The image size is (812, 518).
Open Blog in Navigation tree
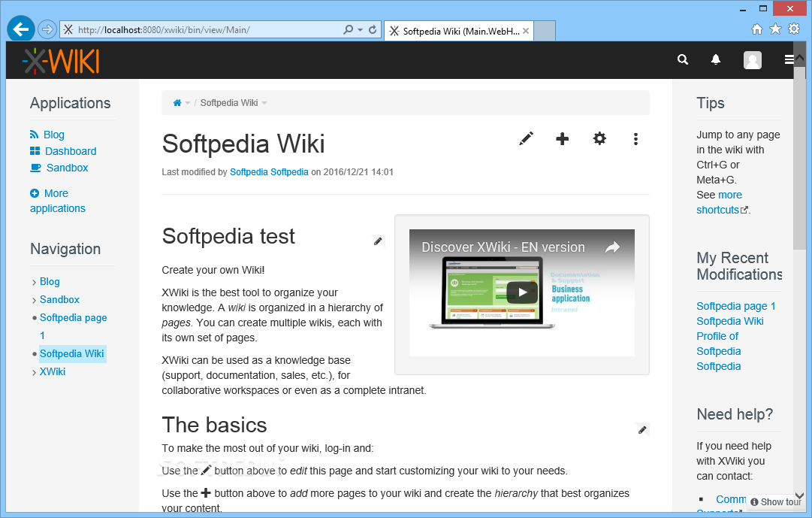click(x=50, y=282)
